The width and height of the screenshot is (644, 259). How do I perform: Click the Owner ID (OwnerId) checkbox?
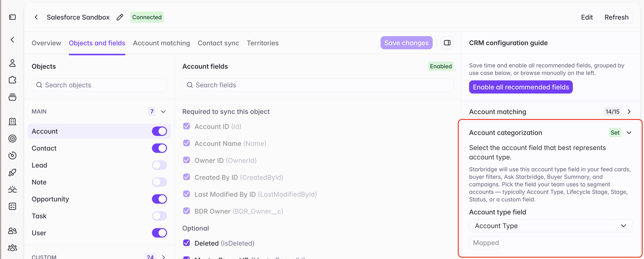pos(186,160)
